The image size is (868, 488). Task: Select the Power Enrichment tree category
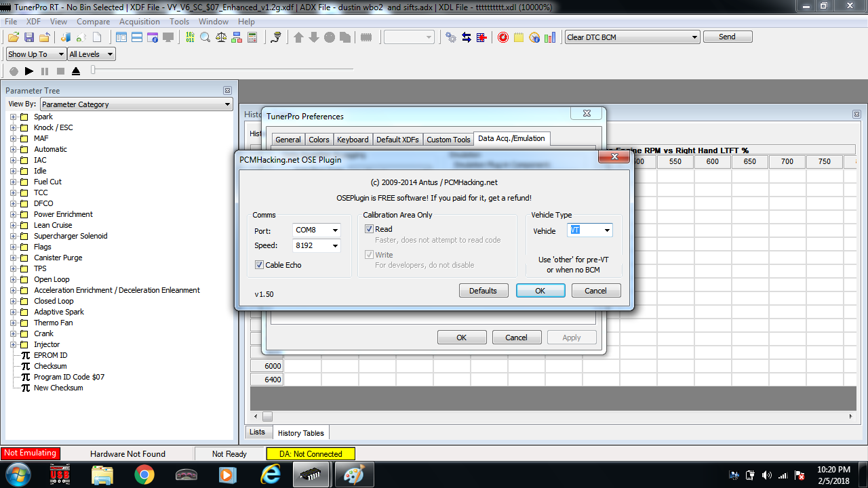pos(63,214)
